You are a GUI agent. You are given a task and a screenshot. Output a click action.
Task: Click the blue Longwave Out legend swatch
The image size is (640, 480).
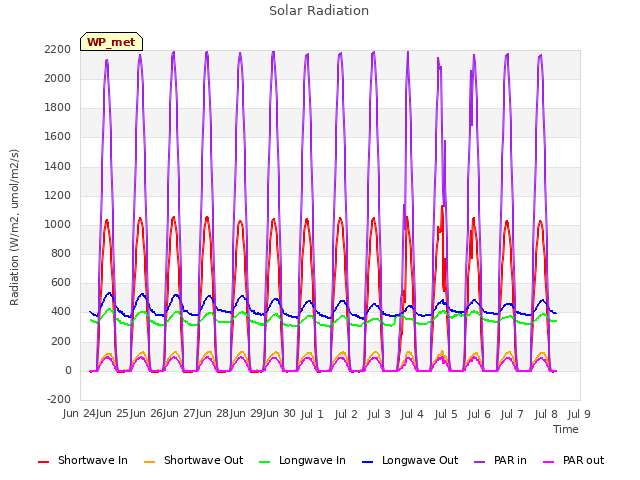(368, 462)
